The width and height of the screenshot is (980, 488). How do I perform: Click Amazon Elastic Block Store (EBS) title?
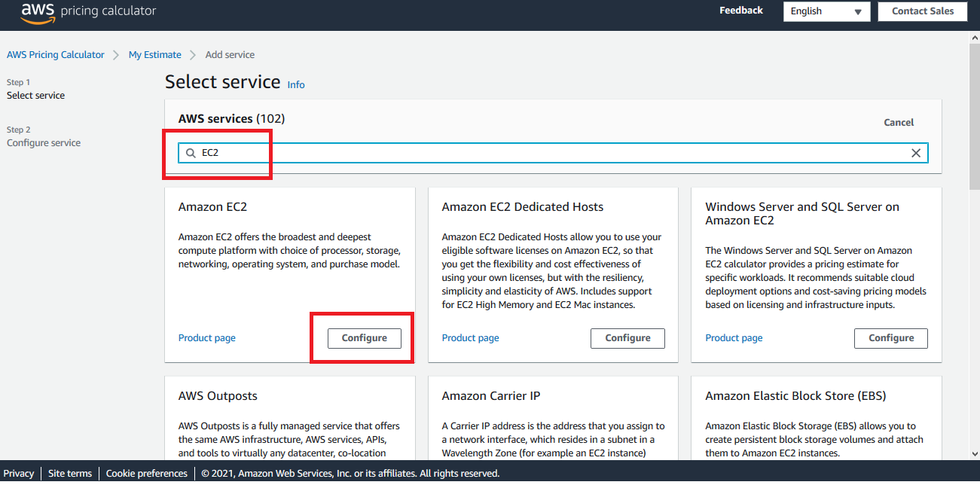[795, 396]
